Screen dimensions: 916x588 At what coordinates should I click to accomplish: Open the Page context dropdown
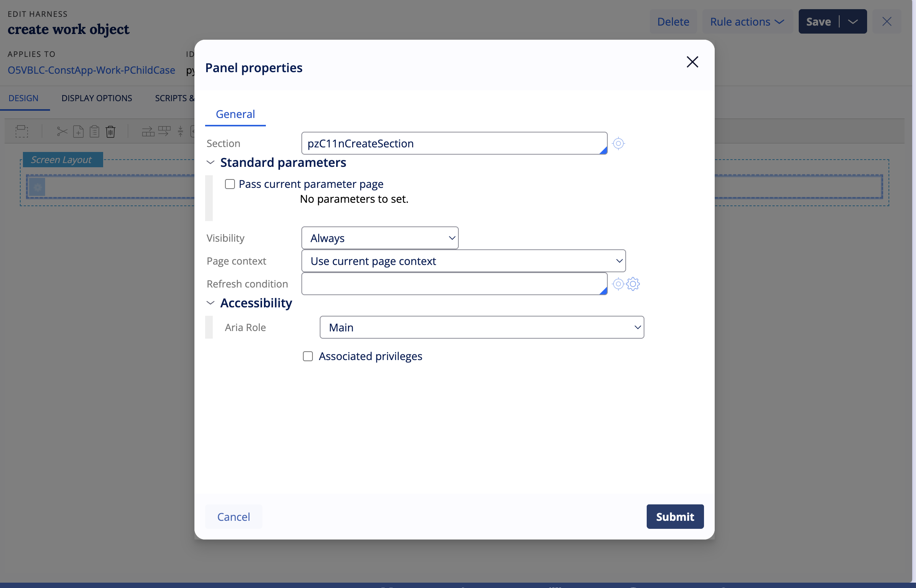pyautogui.click(x=463, y=261)
